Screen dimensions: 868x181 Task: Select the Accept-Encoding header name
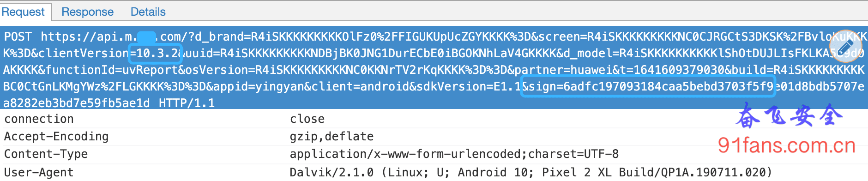56,137
